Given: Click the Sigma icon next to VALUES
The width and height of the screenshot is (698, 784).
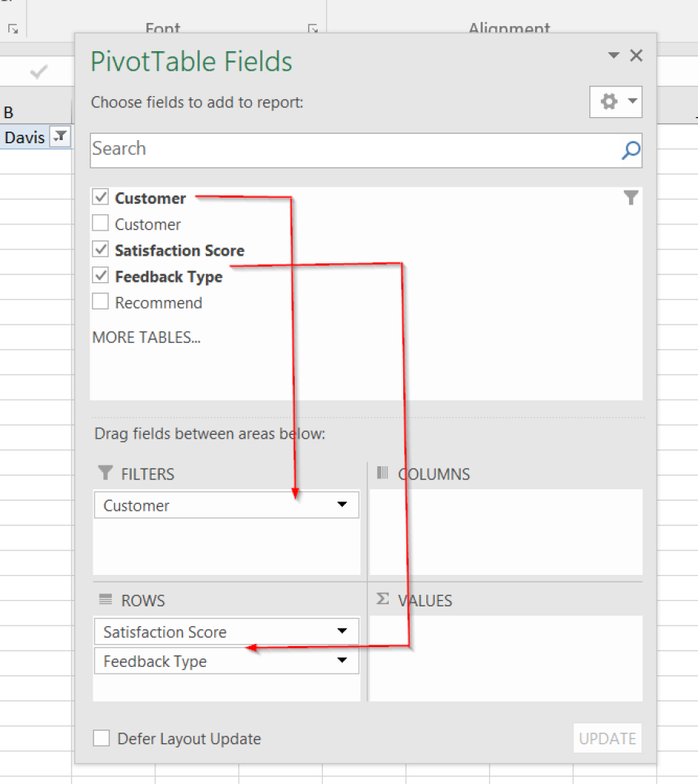Looking at the screenshot, I should pos(382,600).
